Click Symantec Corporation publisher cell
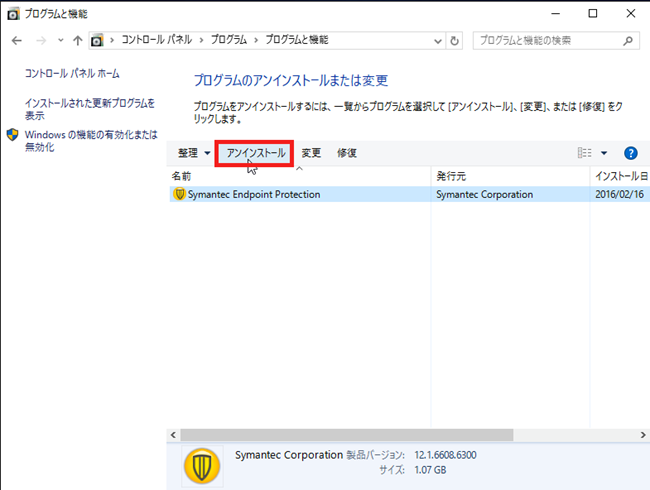The width and height of the screenshot is (650, 490). (484, 194)
